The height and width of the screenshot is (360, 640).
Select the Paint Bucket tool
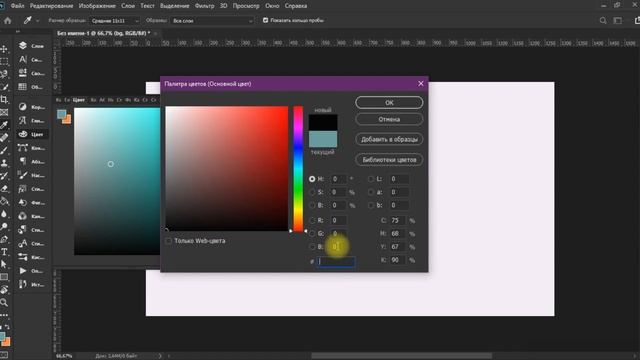point(4,201)
